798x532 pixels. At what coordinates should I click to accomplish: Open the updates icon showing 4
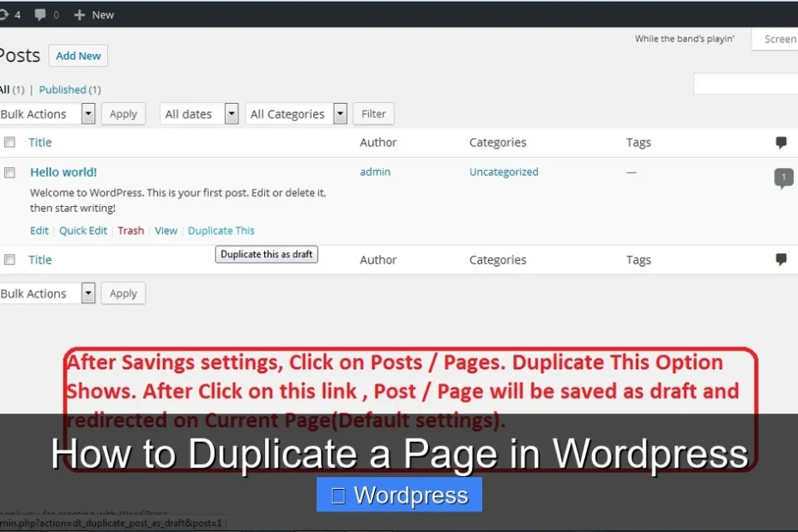click(x=9, y=15)
